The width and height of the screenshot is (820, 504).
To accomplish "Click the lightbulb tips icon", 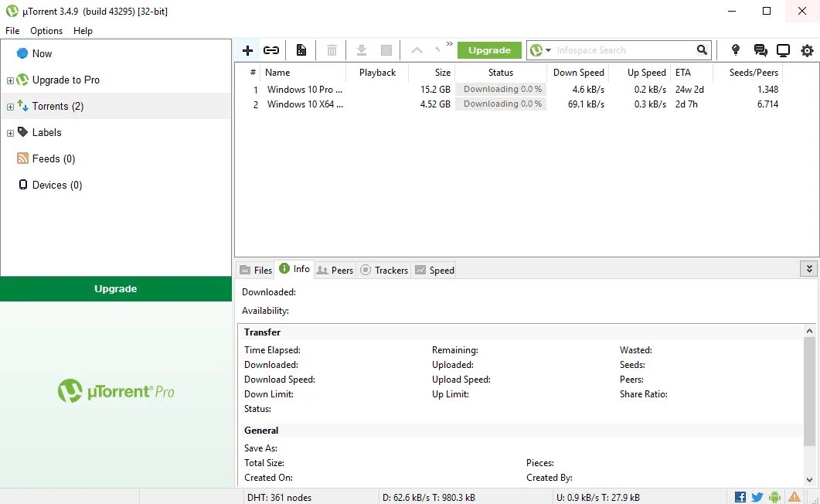I will pyautogui.click(x=736, y=49).
